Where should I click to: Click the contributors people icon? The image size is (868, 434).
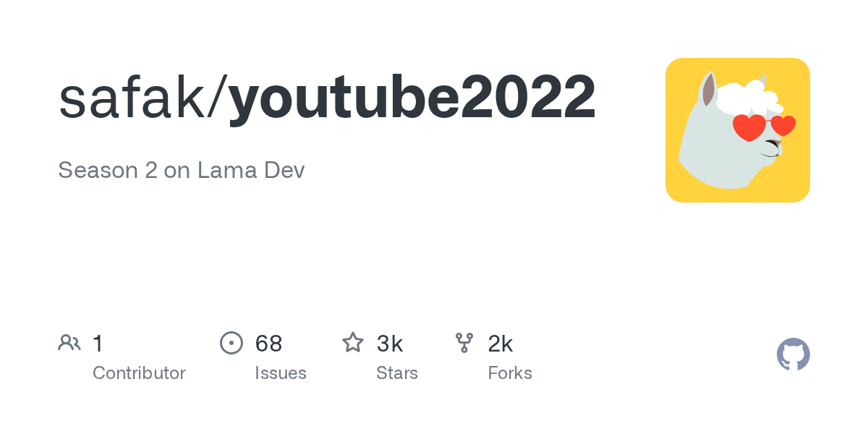coord(69,343)
